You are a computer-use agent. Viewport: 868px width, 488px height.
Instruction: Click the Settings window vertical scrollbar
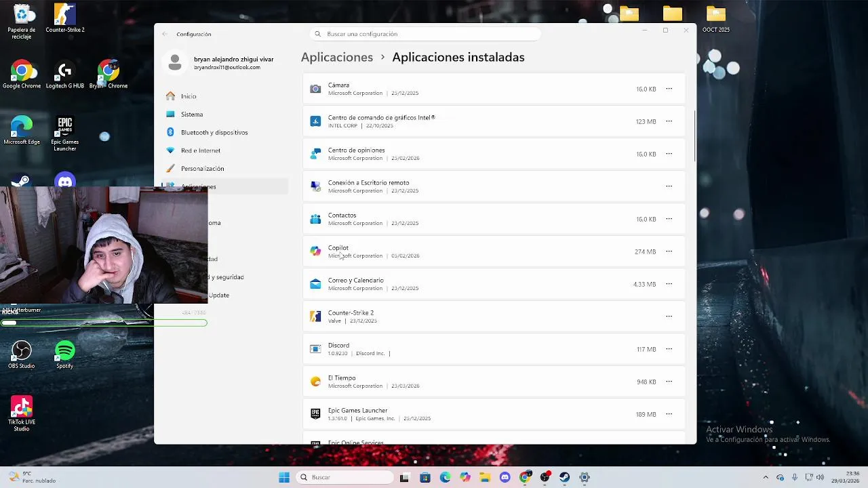pyautogui.click(x=694, y=136)
